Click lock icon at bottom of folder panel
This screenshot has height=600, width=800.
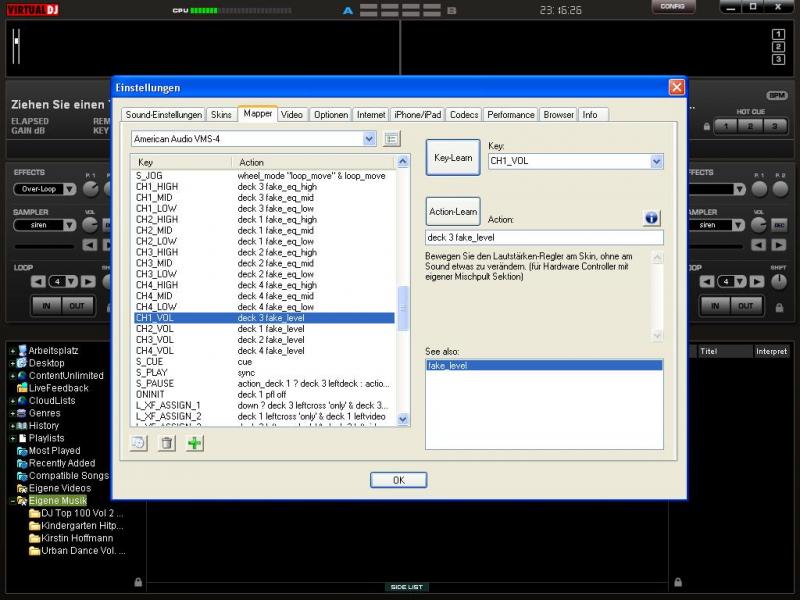tap(138, 581)
